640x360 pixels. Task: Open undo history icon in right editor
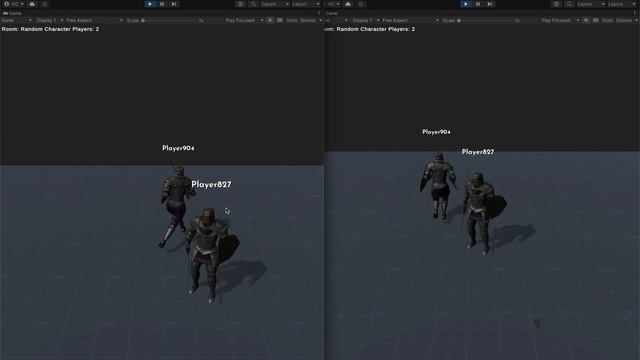coord(556,4)
